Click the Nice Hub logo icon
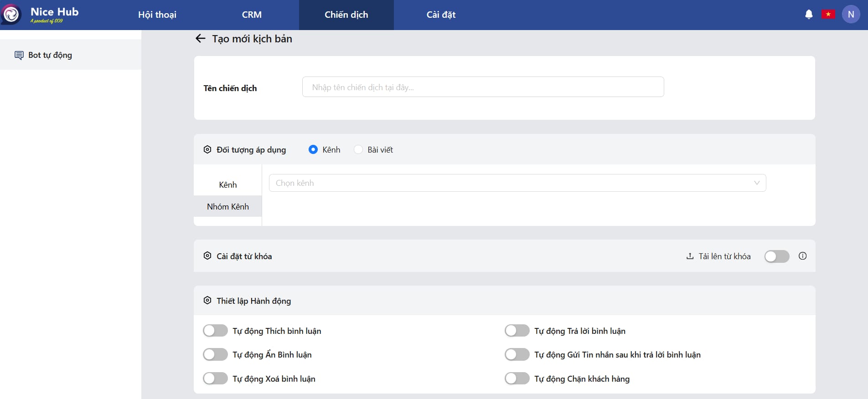The height and width of the screenshot is (399, 868). pyautogui.click(x=11, y=15)
